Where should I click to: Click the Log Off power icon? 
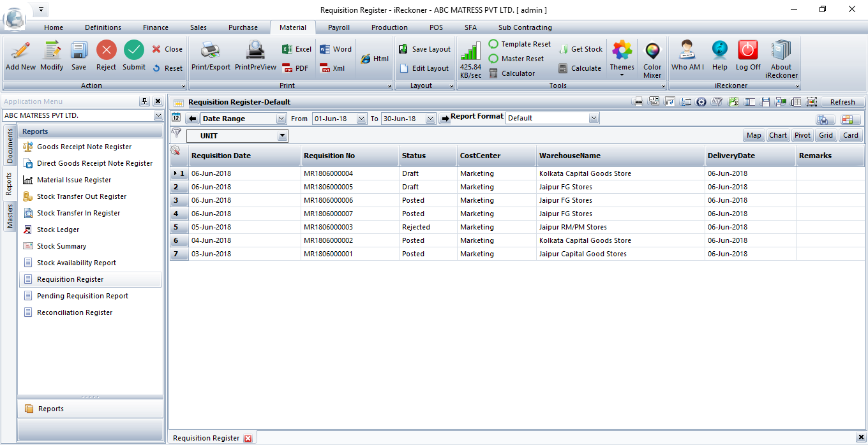[x=748, y=51]
